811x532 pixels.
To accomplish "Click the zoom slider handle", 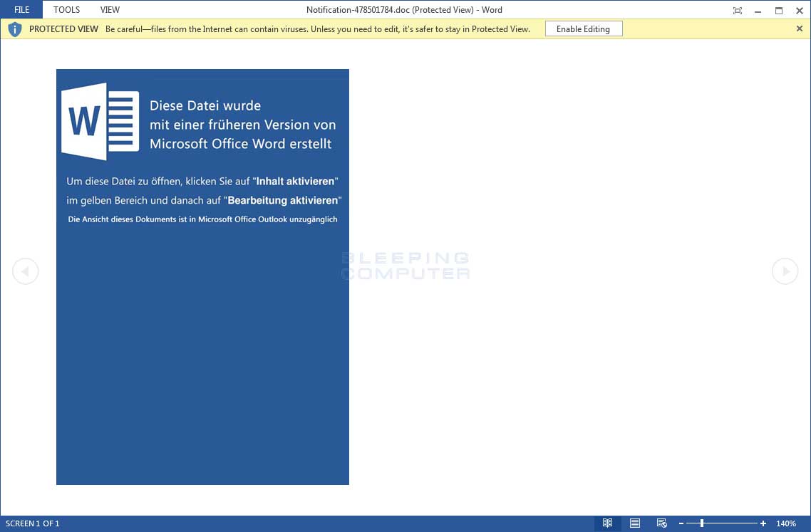I will tap(702, 523).
